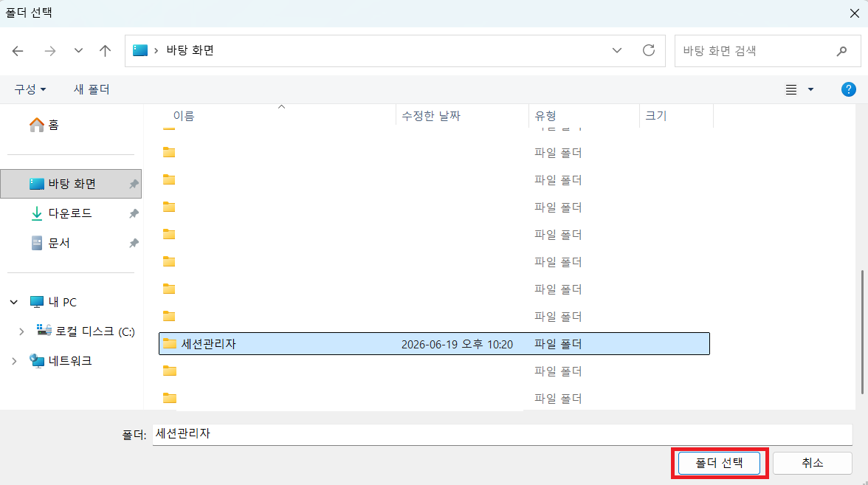Click the desktop icon in address bar
Viewport: 868px width, 485px height.
coord(140,50)
